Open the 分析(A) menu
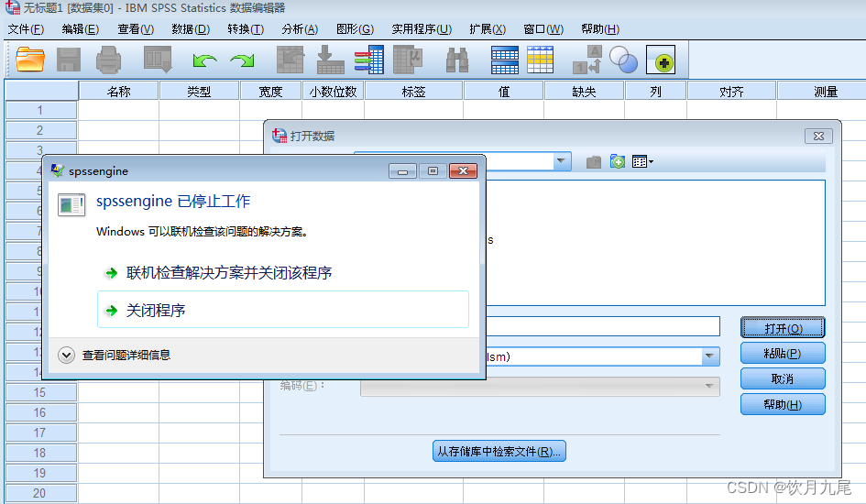 click(x=300, y=28)
